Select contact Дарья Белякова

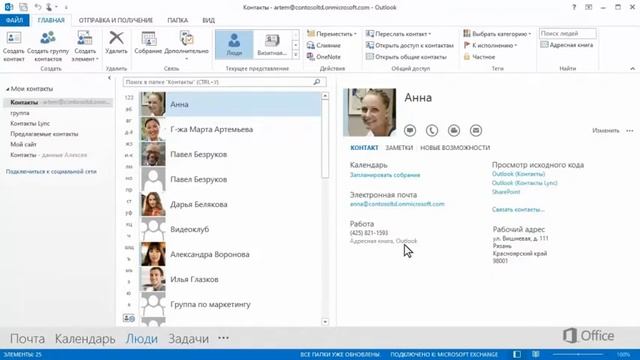point(231,204)
